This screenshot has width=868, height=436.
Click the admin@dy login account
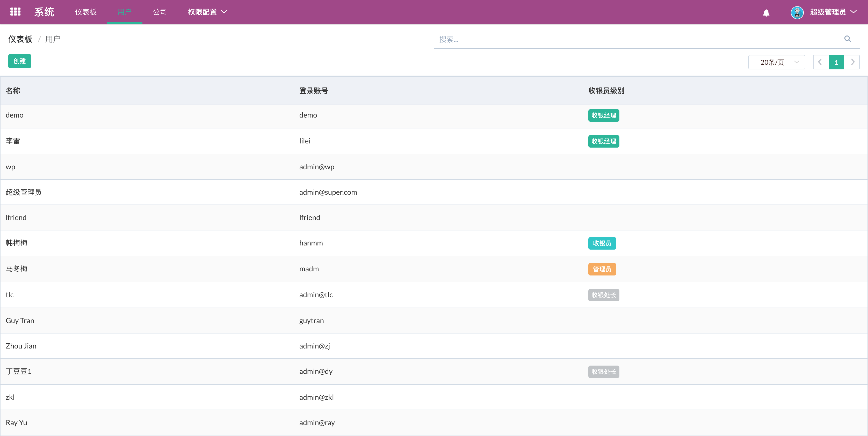coord(316,371)
